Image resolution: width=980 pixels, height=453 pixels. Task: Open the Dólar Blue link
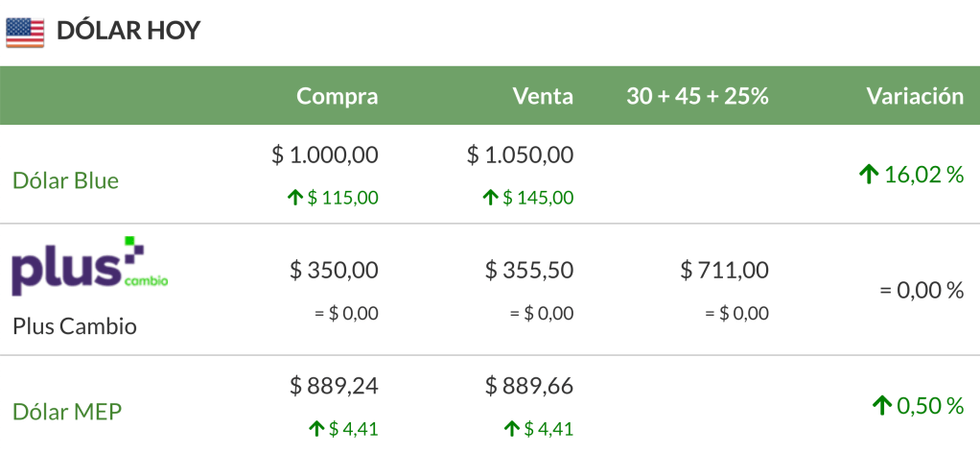click(x=65, y=180)
